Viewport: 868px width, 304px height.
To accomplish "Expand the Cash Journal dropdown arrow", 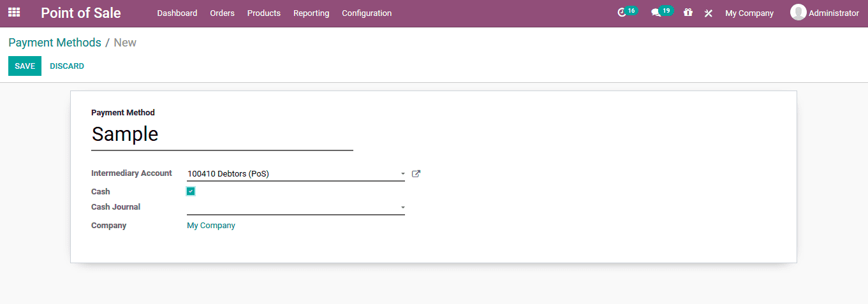I will click(x=402, y=207).
